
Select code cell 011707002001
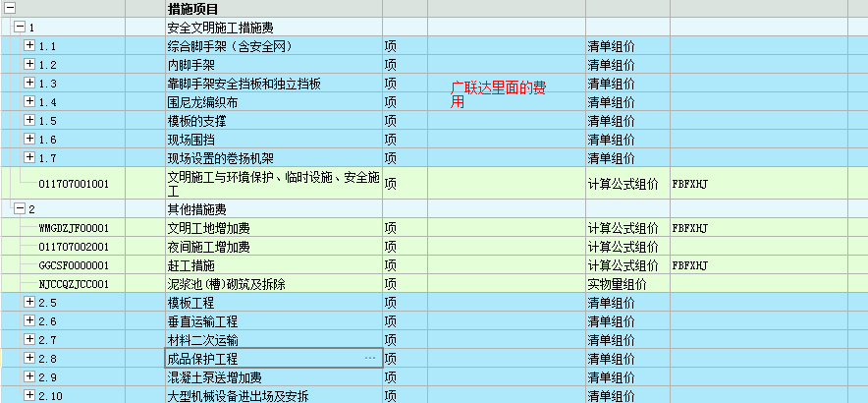pos(74,247)
